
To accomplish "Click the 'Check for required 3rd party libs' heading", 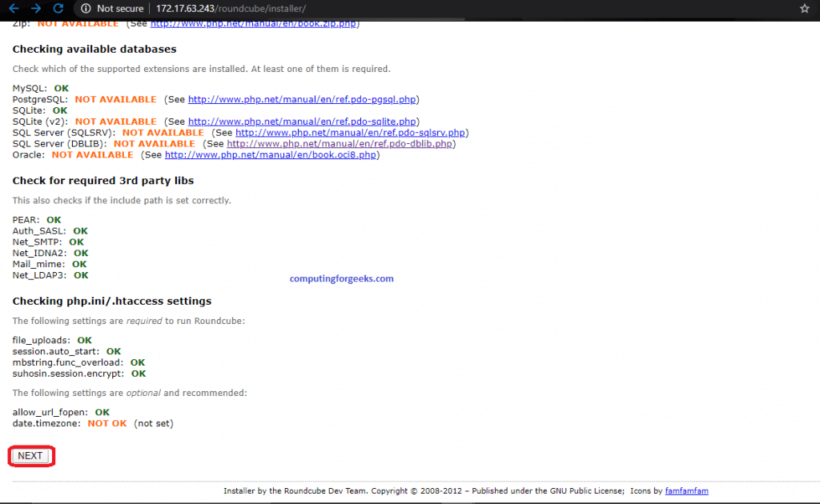I will (x=102, y=181).
